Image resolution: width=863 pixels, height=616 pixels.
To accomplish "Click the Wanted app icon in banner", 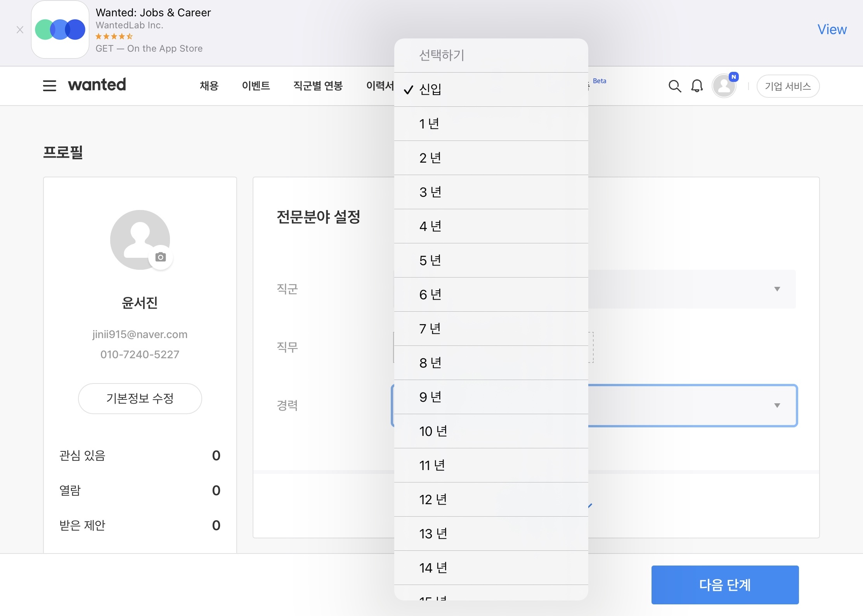I will pyautogui.click(x=60, y=29).
